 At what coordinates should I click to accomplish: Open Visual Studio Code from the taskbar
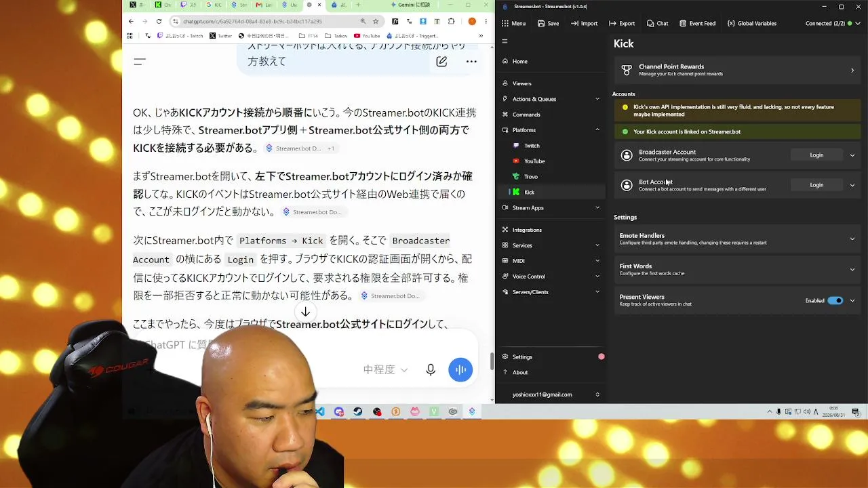point(320,411)
